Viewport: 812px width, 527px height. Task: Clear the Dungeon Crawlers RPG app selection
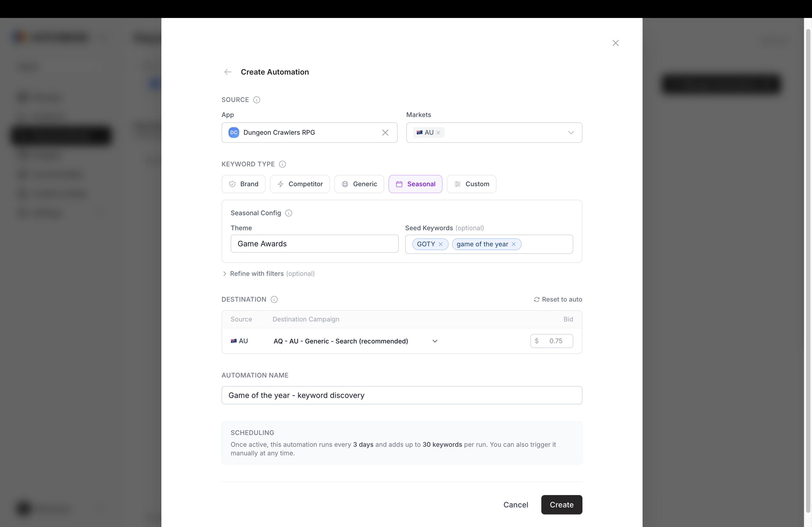[385, 133]
